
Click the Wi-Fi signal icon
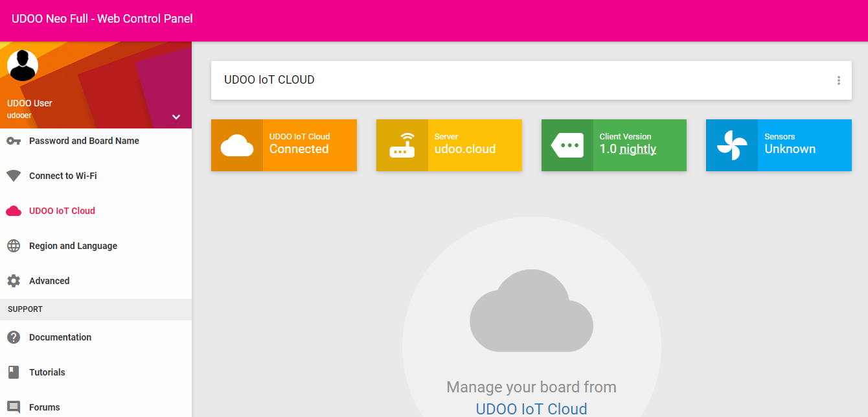[14, 176]
